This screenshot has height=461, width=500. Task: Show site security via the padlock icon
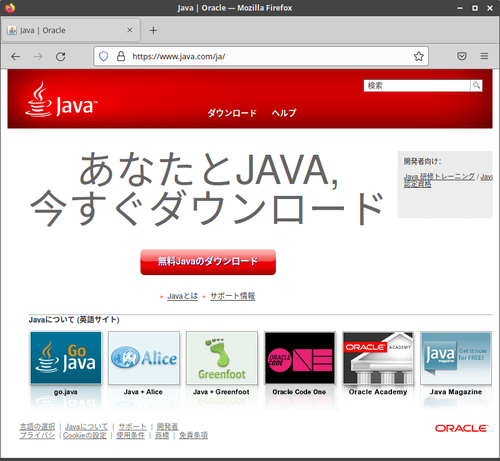pyautogui.click(x=121, y=56)
